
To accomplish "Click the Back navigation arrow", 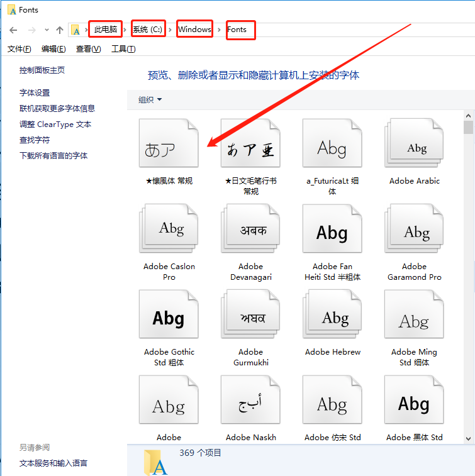I will pyautogui.click(x=13, y=30).
